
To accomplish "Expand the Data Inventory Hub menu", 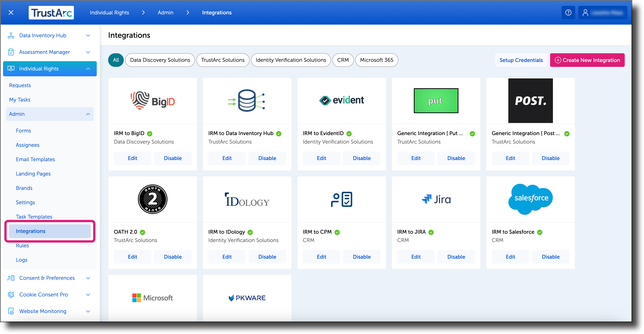I will (88, 36).
